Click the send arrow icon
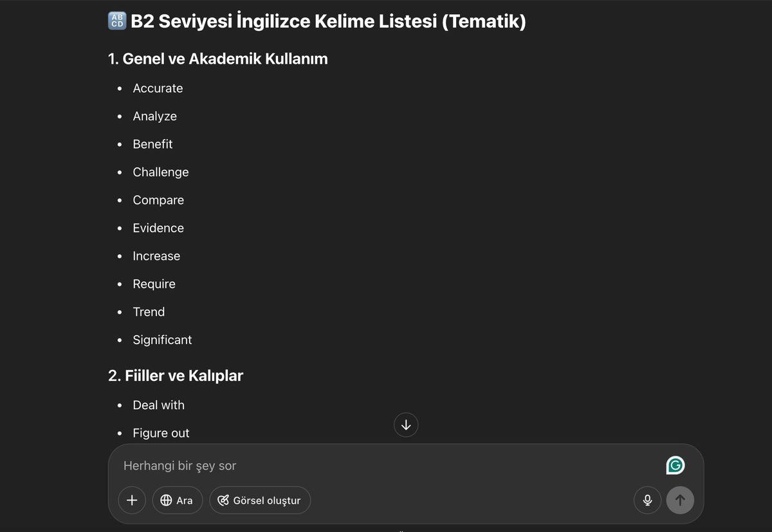The height and width of the screenshot is (532, 772). click(x=680, y=500)
